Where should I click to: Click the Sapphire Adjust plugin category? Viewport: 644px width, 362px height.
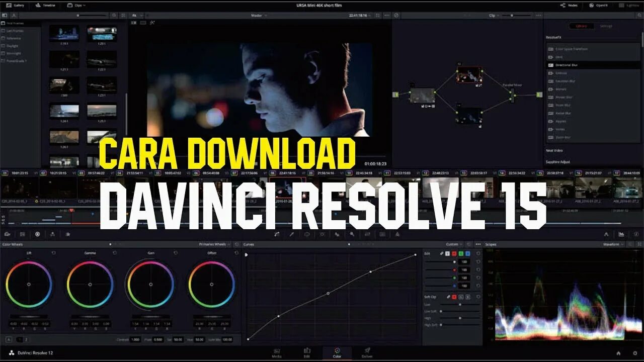point(558,162)
